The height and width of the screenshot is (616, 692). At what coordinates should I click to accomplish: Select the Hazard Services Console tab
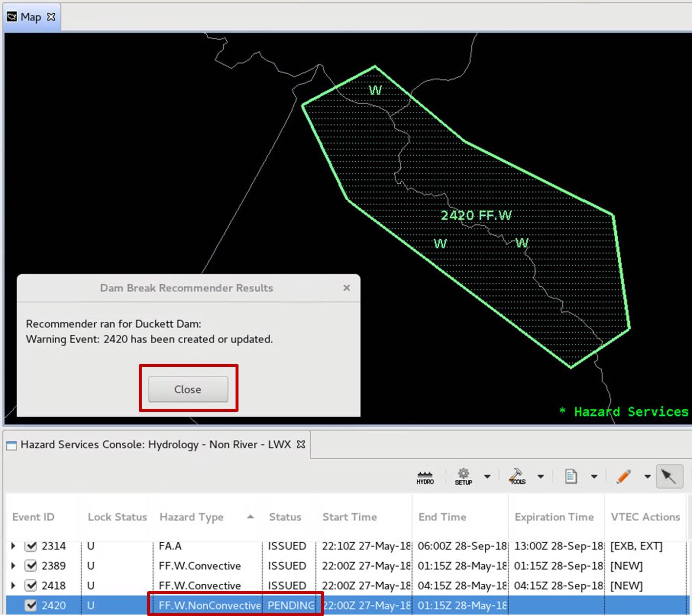tap(155, 445)
